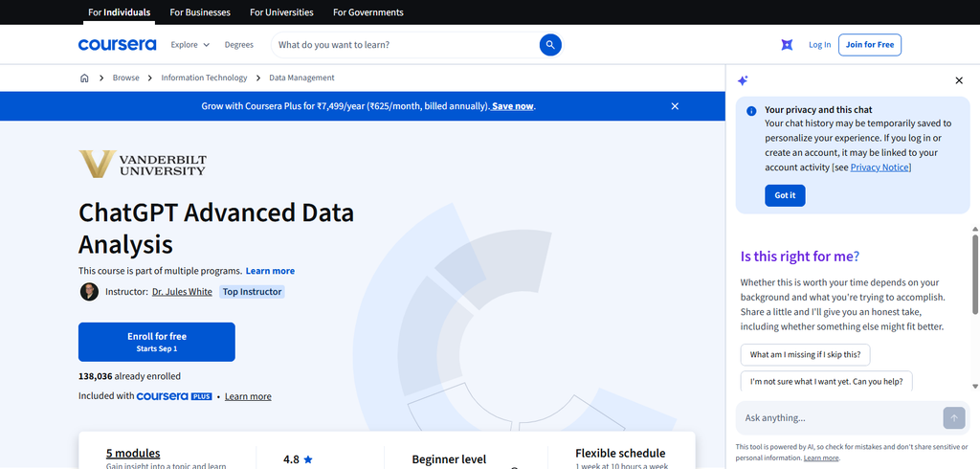This screenshot has height=469, width=980.
Task: Click the purple sparkle icon in chat panel
Action: coord(743,80)
